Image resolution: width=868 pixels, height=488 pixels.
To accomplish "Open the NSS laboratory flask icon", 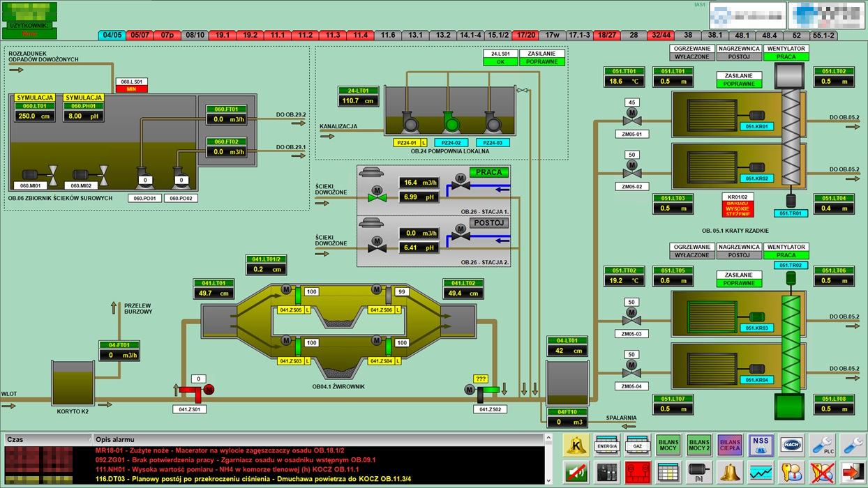I will tap(761, 445).
